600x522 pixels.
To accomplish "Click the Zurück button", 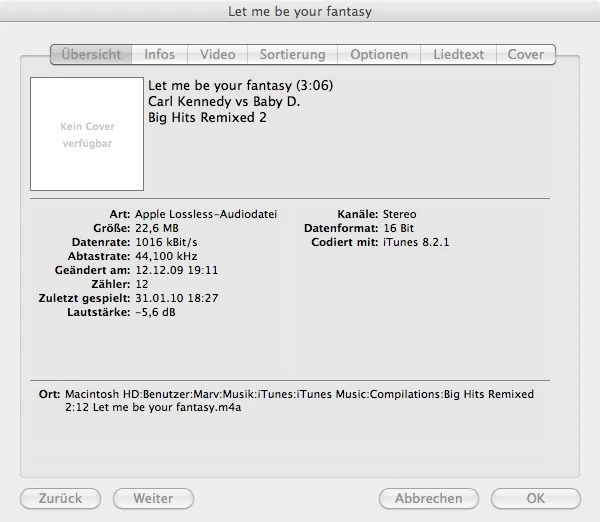I will coord(61,498).
